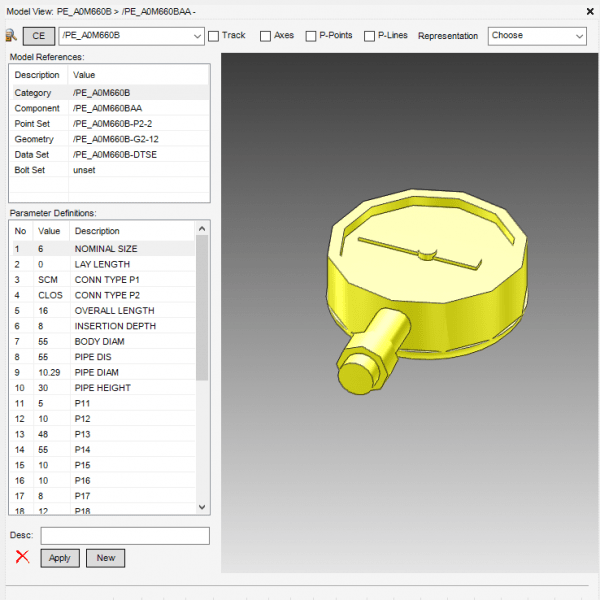600x600 pixels.
Task: Toggle the Axes checkbox
Action: click(266, 36)
